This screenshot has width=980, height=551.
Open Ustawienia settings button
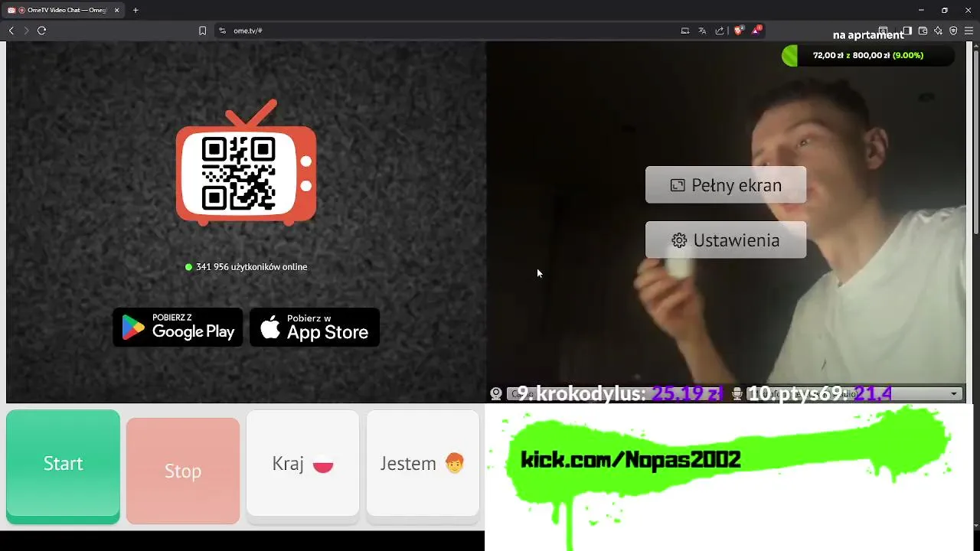726,240
